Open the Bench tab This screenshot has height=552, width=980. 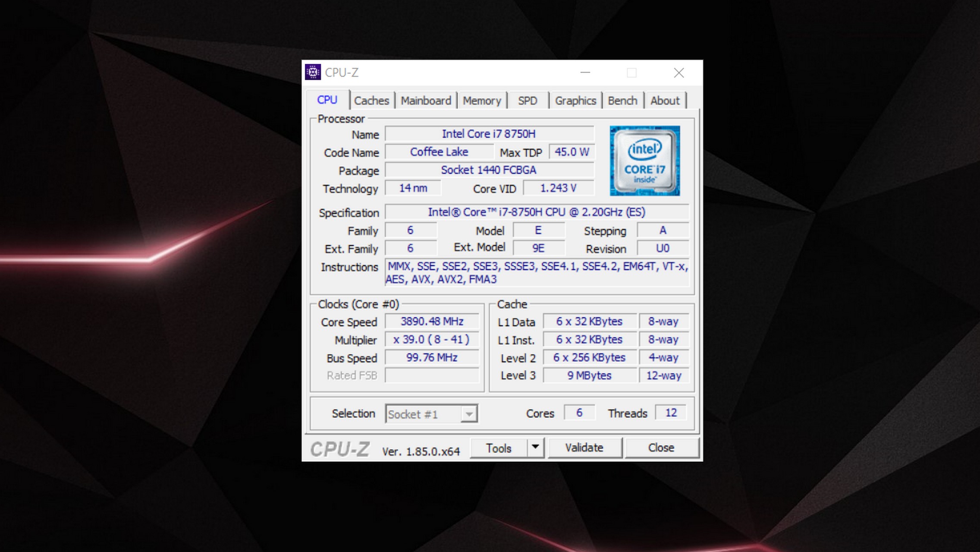(622, 101)
